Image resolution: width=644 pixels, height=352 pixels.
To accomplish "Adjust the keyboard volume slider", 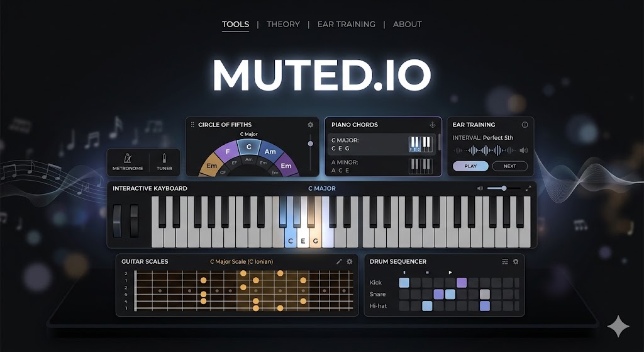I will [504, 188].
